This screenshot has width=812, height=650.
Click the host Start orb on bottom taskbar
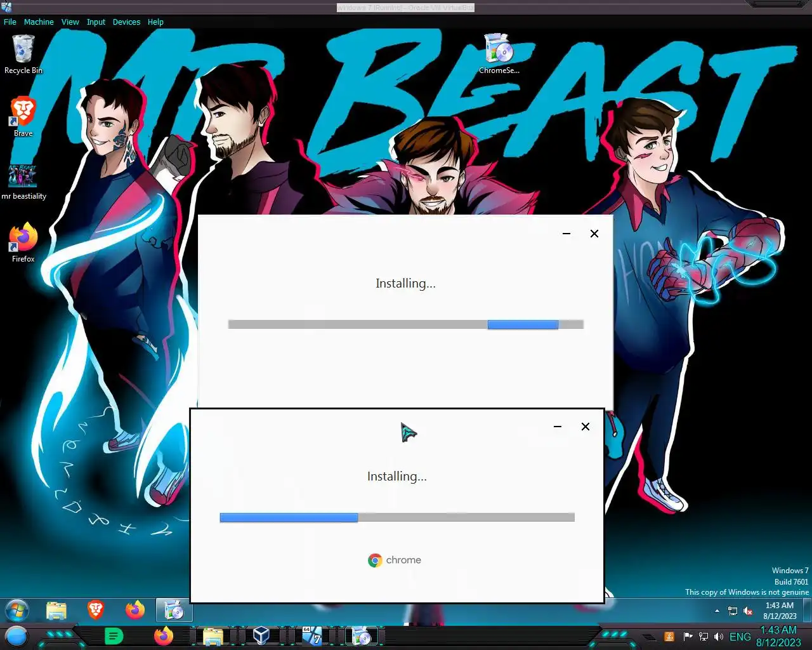tap(16, 636)
